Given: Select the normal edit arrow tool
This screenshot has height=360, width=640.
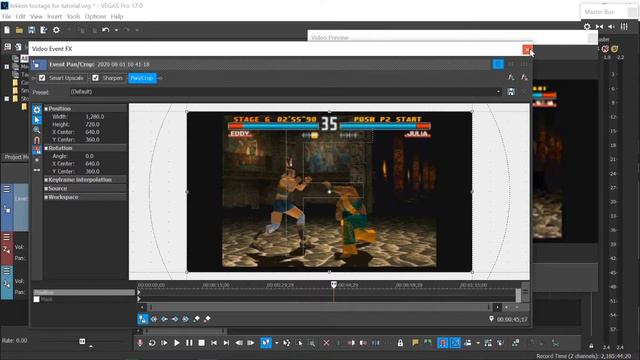Looking at the screenshot, I should (x=37, y=120).
